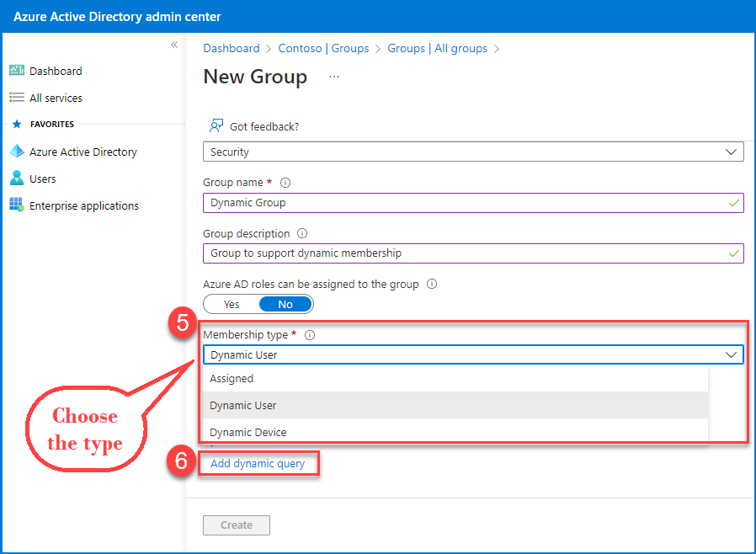Choose Assigned membership type option
756x554 pixels.
point(232,379)
